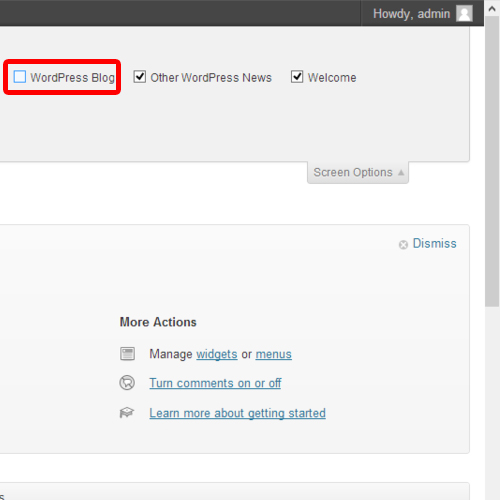The width and height of the screenshot is (500, 500).
Task: Click the Other WordPress News label
Action: tap(211, 78)
